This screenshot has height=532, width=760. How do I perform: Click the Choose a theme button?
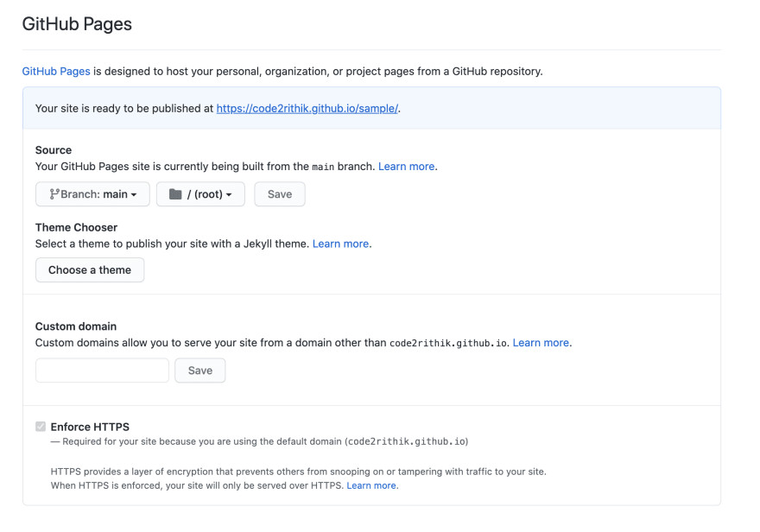(x=90, y=269)
